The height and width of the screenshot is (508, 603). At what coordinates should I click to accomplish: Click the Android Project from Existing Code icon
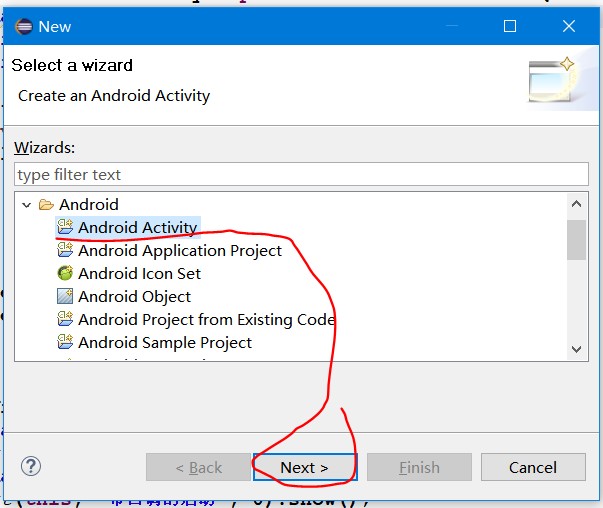click(65, 319)
